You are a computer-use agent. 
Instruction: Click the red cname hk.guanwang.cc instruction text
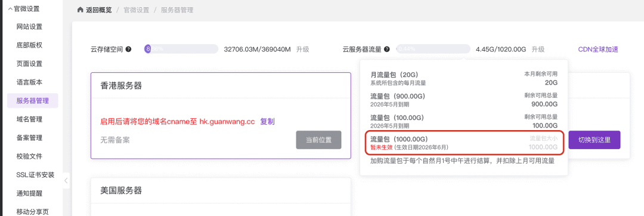coord(178,122)
